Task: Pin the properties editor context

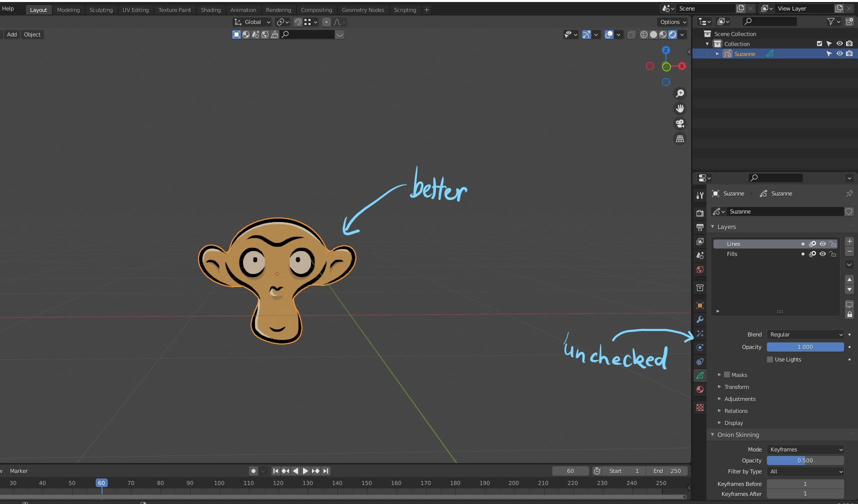Action: pos(849,193)
